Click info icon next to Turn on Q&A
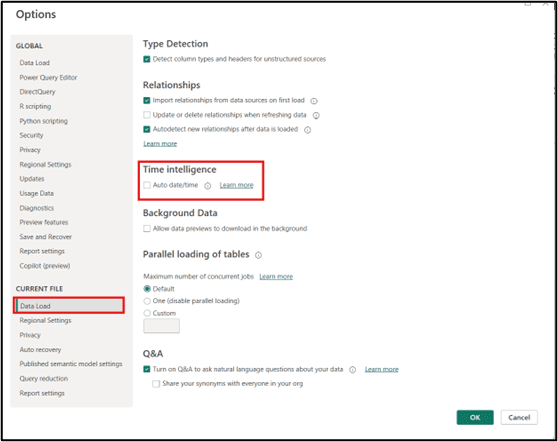Viewport: 558px width, 442px height. click(352, 370)
